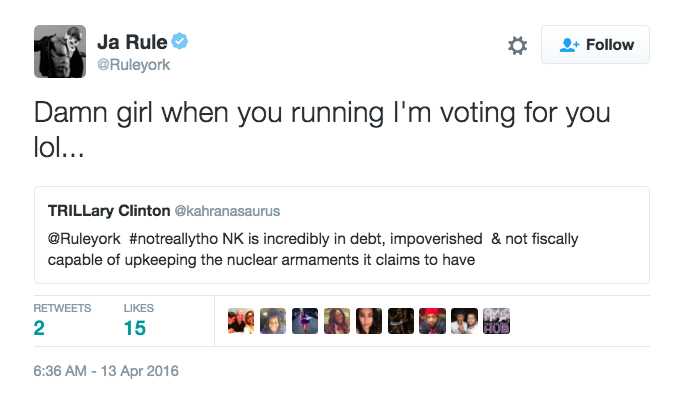Open the 6:36 AM 13 Apr 2016 timestamp
Image resolution: width=686 pixels, height=394 pixels.
(106, 371)
